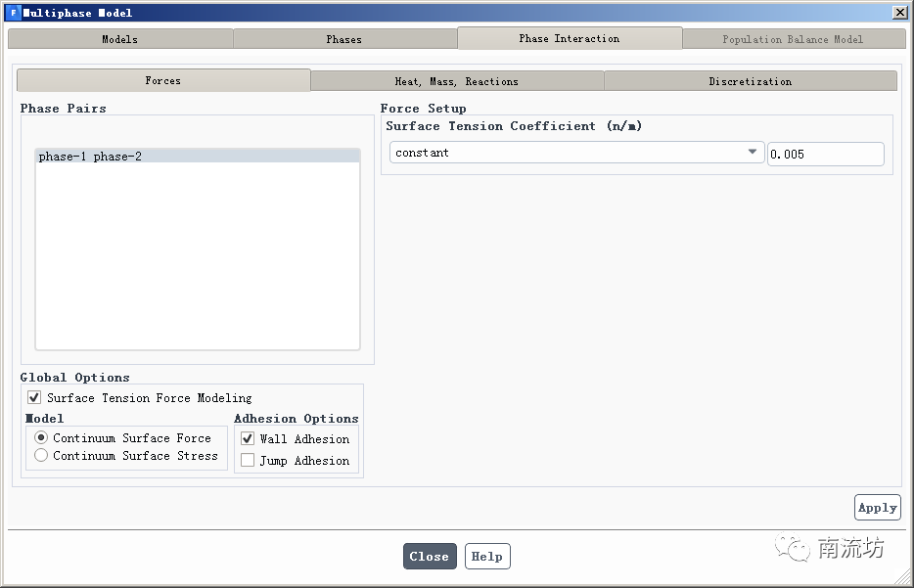Open the Population Balance Model tab
Viewport: 914px width, 588px height.
click(x=793, y=39)
